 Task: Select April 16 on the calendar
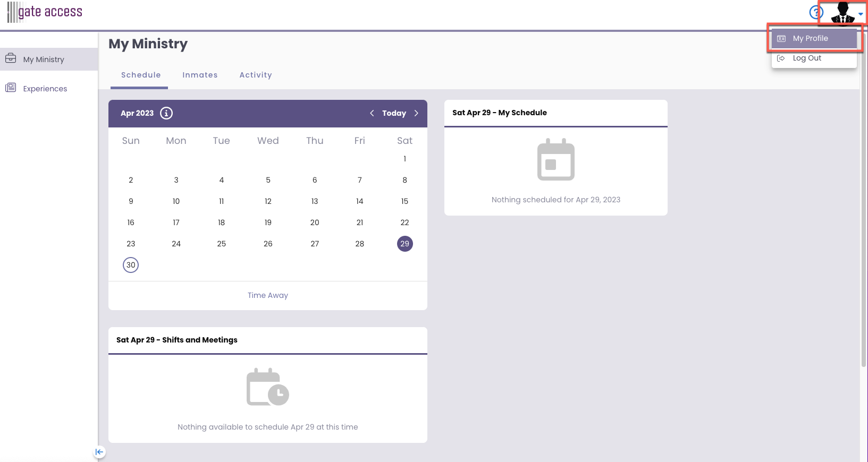pyautogui.click(x=131, y=223)
